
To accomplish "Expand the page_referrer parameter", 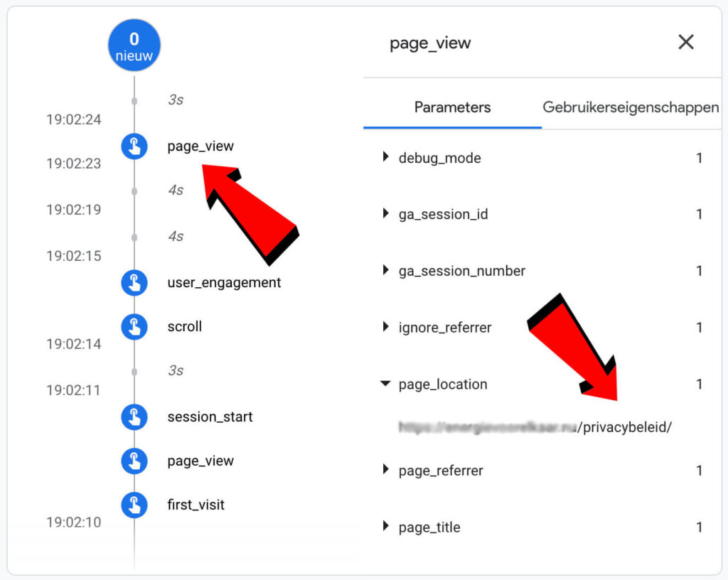I will point(385,470).
